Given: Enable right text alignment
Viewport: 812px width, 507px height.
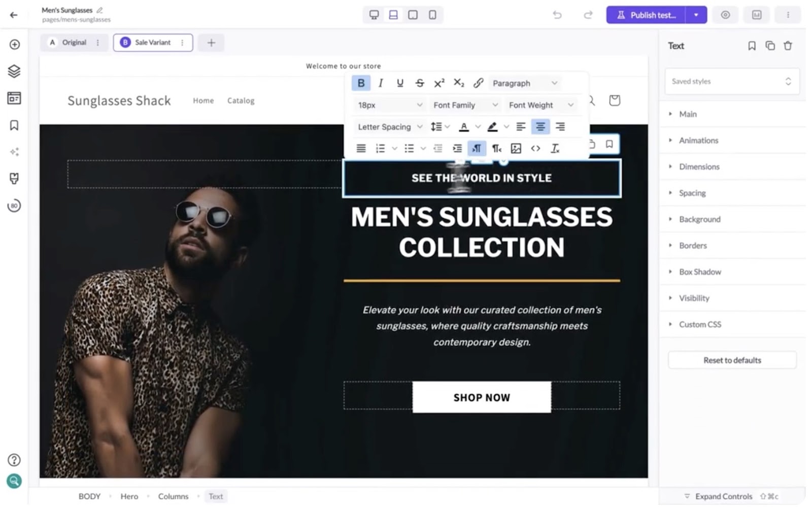Looking at the screenshot, I should 560,126.
